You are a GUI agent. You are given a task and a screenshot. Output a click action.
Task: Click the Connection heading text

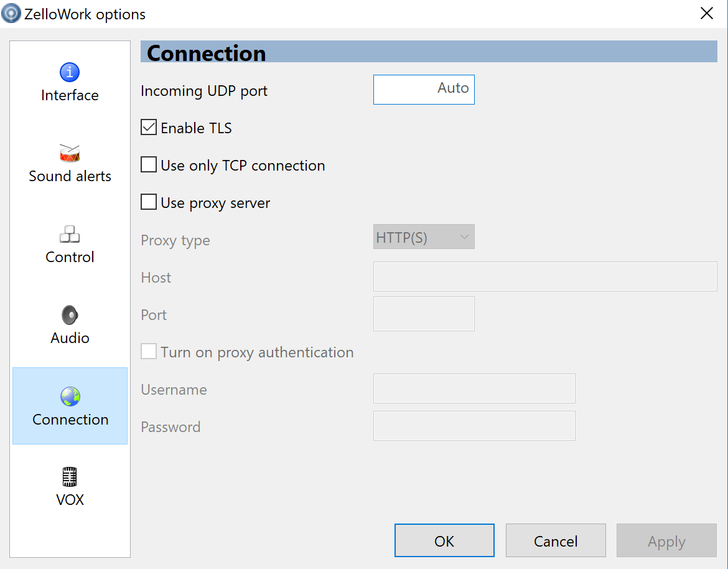pos(206,53)
